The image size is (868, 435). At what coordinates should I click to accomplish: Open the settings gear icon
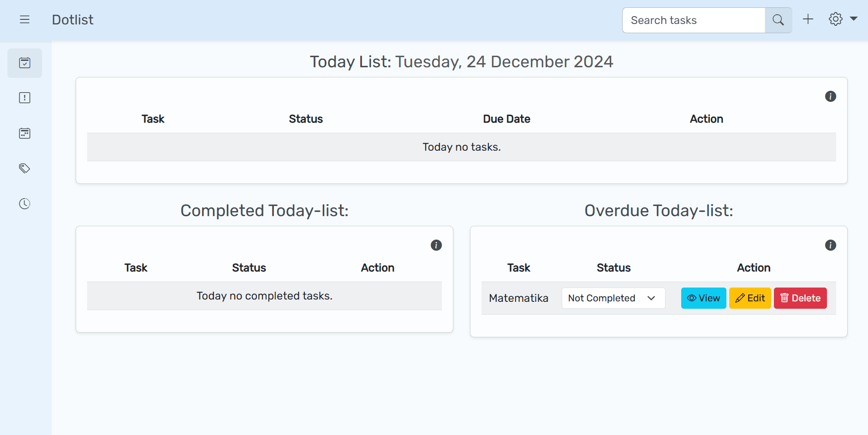835,19
